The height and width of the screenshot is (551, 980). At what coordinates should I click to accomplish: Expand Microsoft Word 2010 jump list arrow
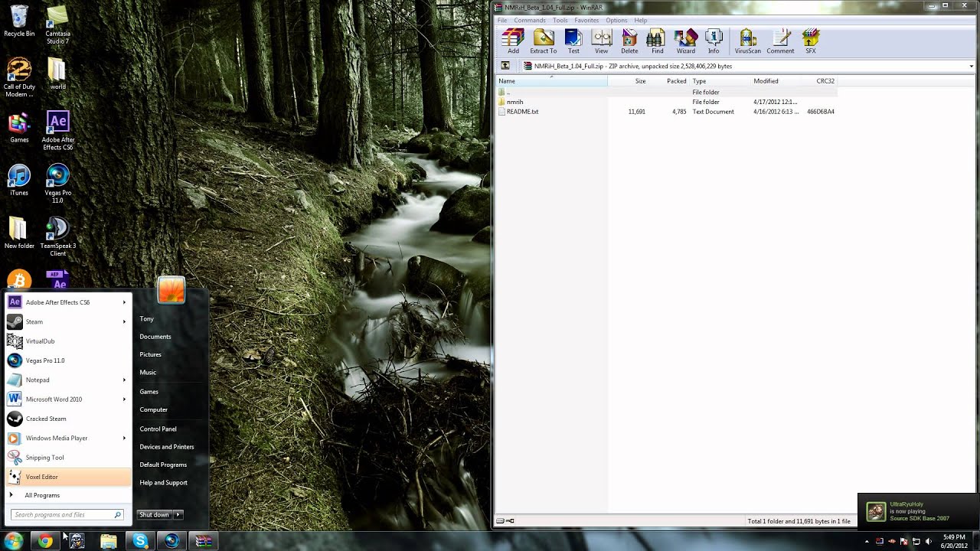coord(124,399)
